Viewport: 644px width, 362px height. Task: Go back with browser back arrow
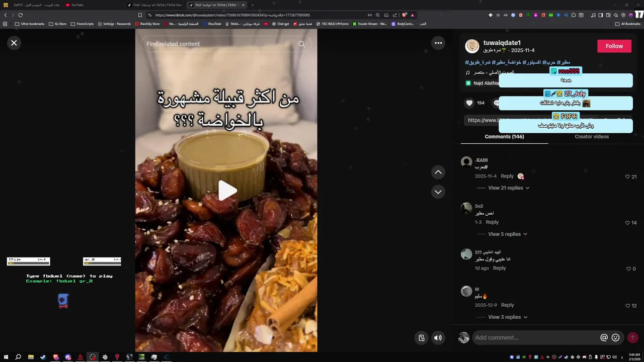coord(6,15)
